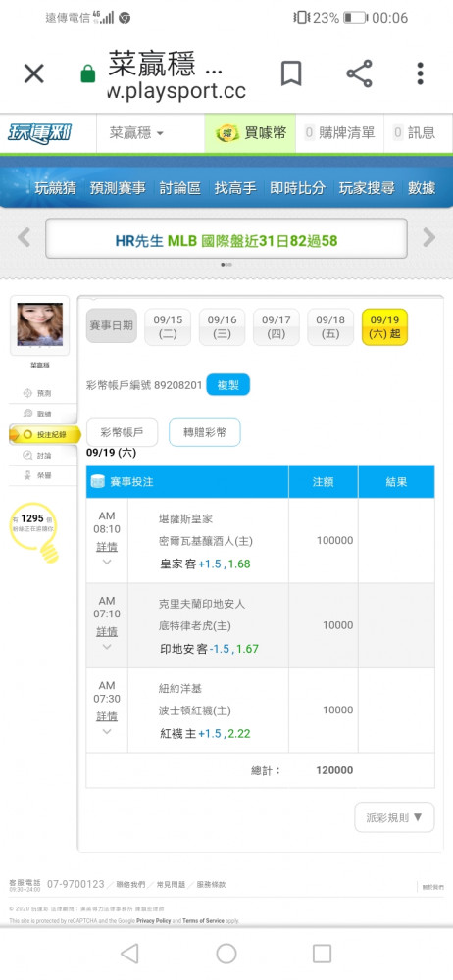Click the 結果 column header
Image resolution: width=453 pixels, height=980 pixels.
coord(397,482)
